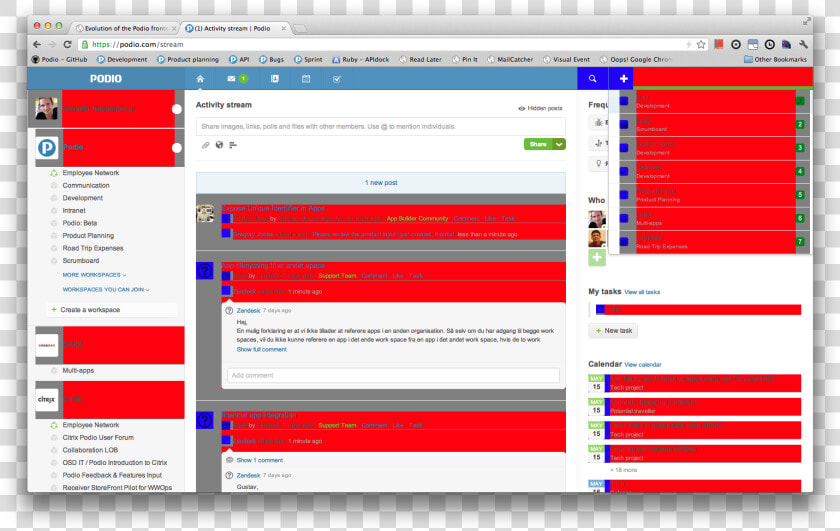Click the search magnifier in Podio header
The height and width of the screenshot is (531, 840).
[x=592, y=79]
